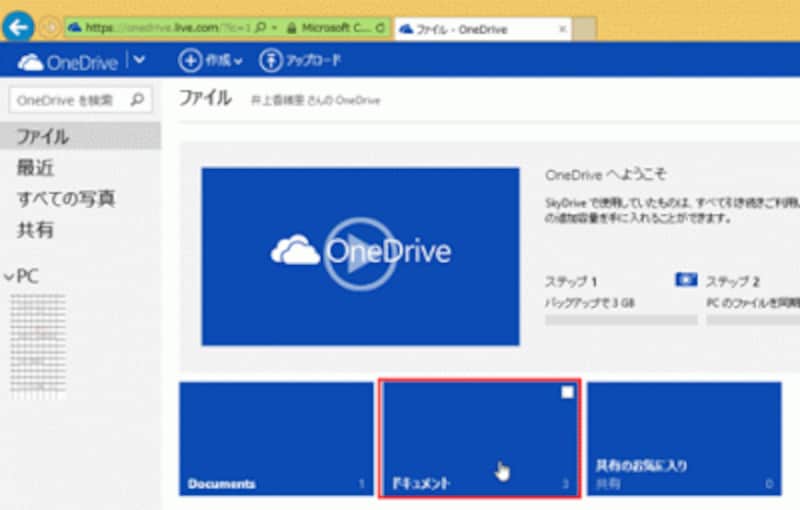This screenshot has width=800, height=510.
Task: Select 最近 in the left sidebar
Action: pos(35,168)
